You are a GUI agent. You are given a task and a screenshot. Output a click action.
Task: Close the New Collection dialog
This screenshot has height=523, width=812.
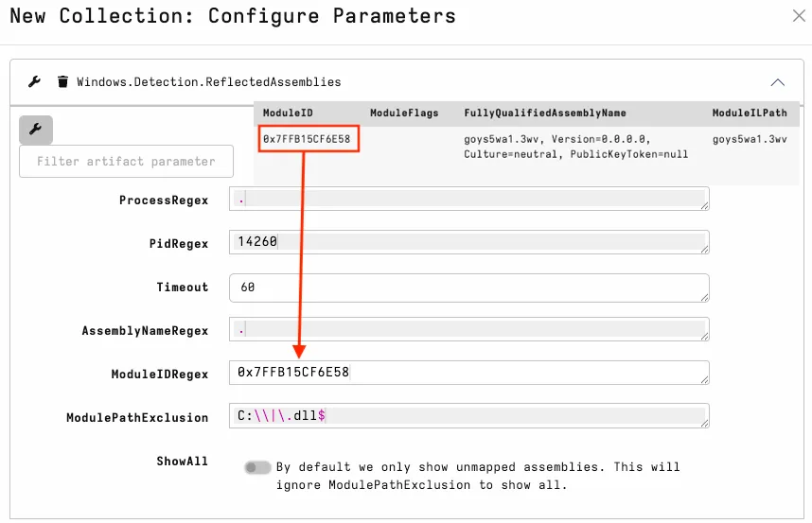coord(799,16)
